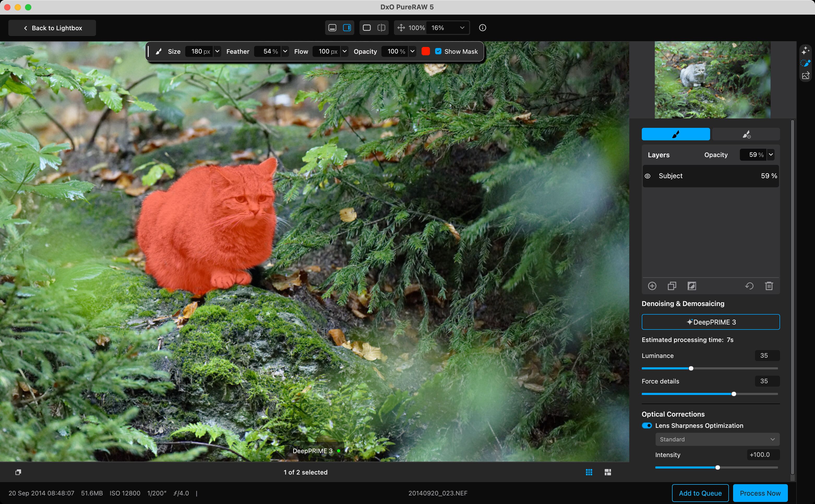The height and width of the screenshot is (504, 815).
Task: Click the 51.6MB file size text
Action: coord(92,493)
